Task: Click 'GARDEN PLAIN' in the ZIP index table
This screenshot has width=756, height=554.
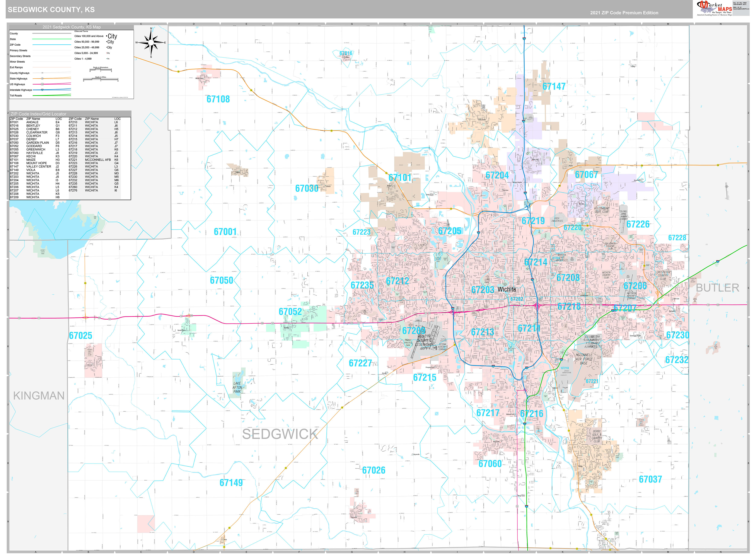Action: 38,143
